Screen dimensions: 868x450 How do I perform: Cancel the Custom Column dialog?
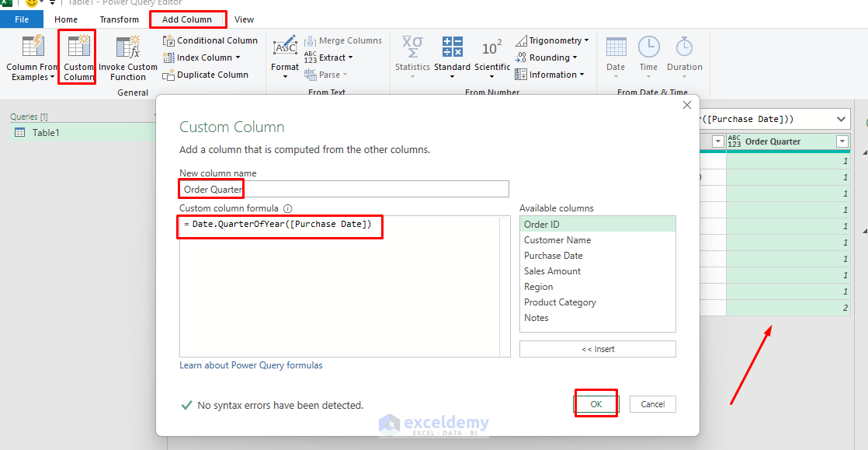pos(653,404)
